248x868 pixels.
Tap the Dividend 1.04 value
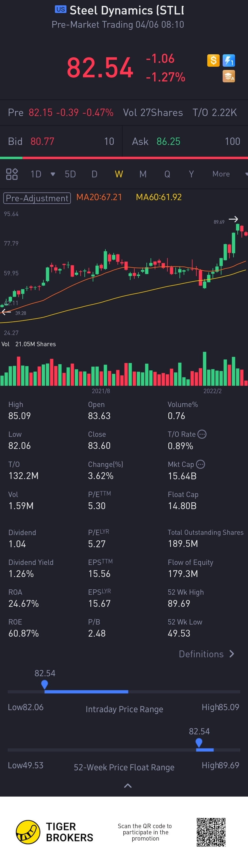17,544
